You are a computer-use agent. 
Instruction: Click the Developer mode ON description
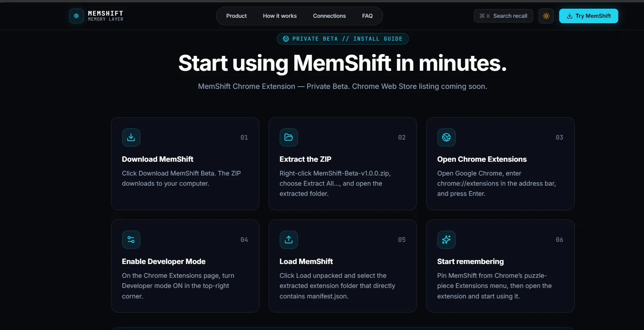click(x=178, y=286)
